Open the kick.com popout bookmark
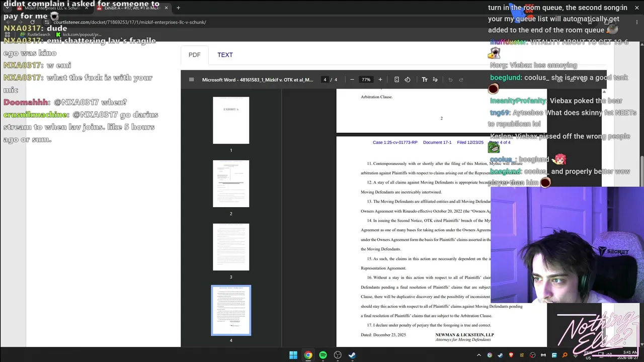 point(79,35)
